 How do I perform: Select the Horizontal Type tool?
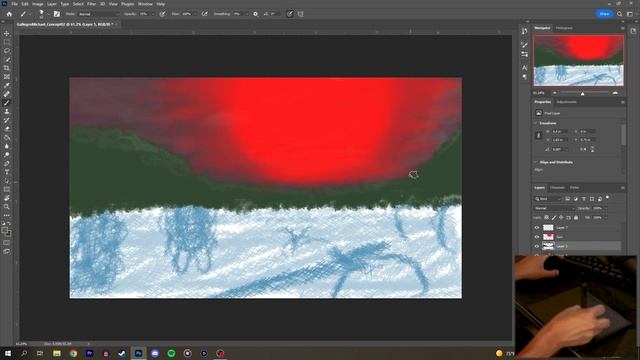[7, 172]
